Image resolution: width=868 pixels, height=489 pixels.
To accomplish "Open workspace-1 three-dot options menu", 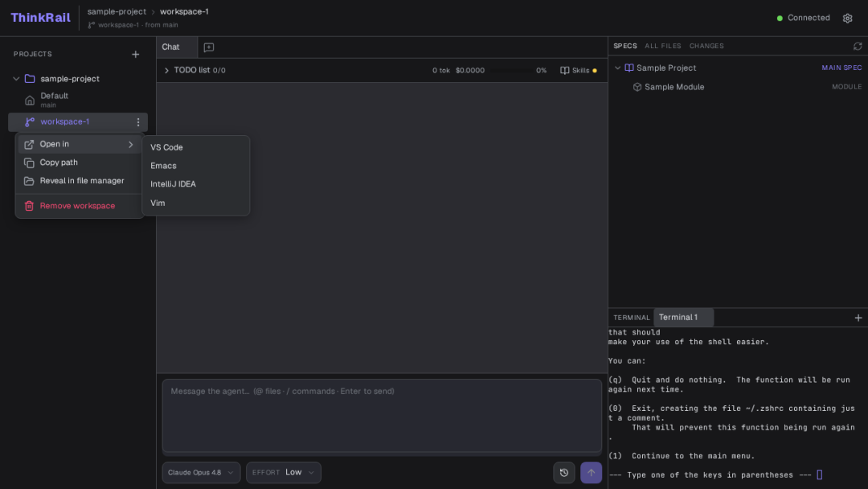I will (138, 121).
